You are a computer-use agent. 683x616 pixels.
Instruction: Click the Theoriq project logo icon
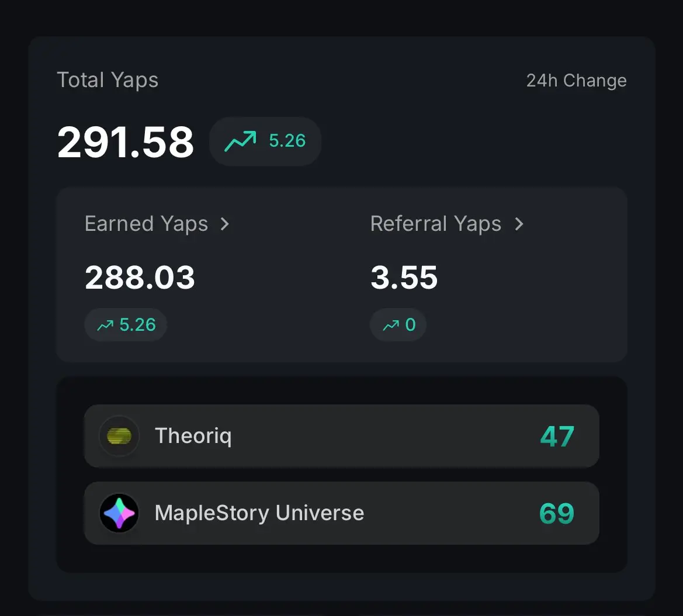[x=119, y=435]
